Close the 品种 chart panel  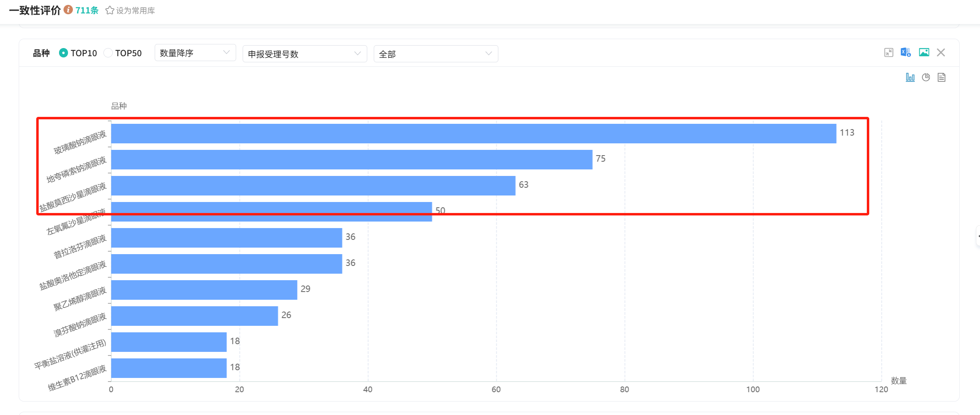click(x=941, y=53)
